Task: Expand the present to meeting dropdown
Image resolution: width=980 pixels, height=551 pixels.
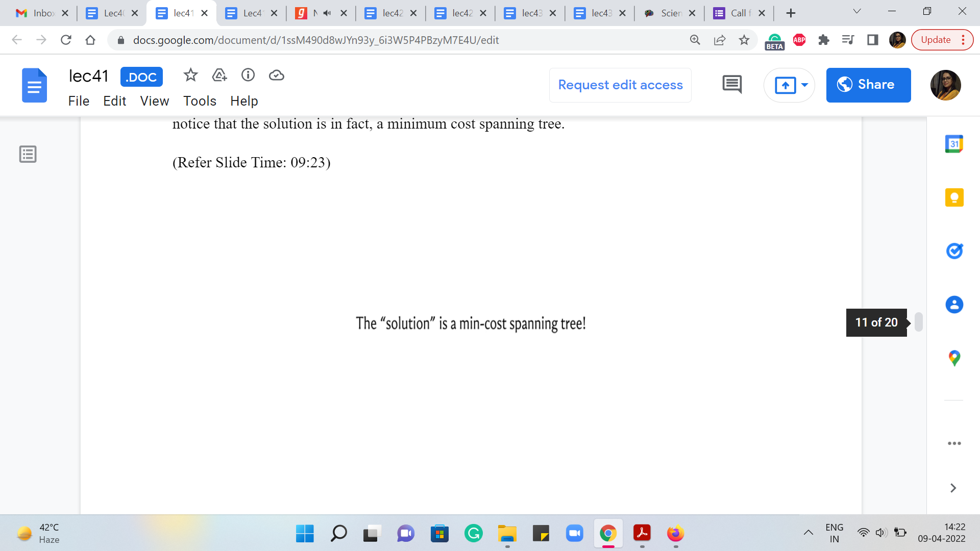Action: 805,85
